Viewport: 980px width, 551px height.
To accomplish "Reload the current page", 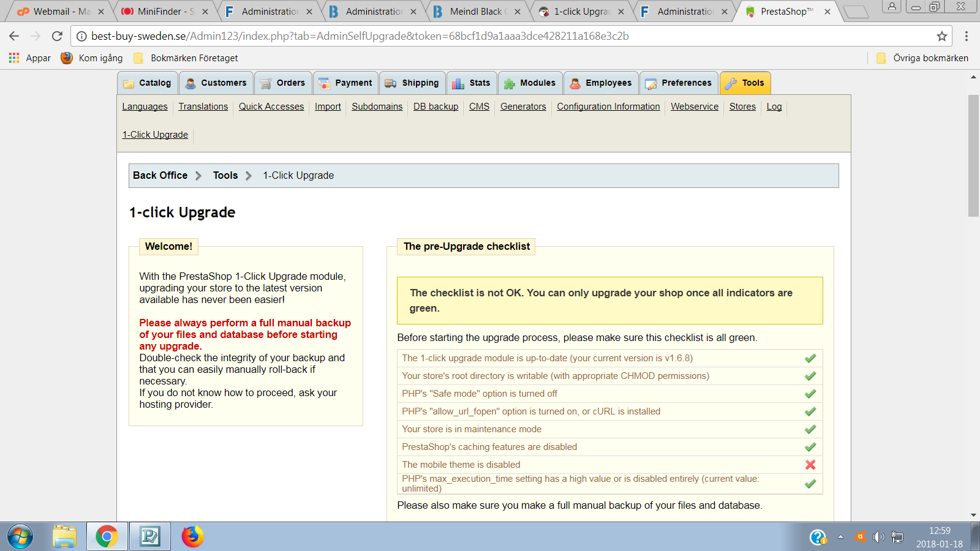I will coord(57,36).
